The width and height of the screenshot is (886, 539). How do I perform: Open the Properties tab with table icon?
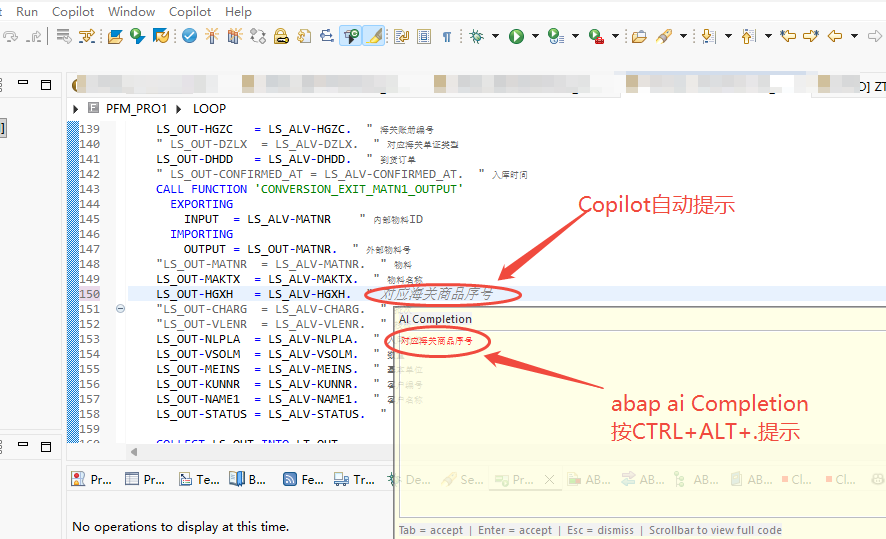(x=145, y=480)
